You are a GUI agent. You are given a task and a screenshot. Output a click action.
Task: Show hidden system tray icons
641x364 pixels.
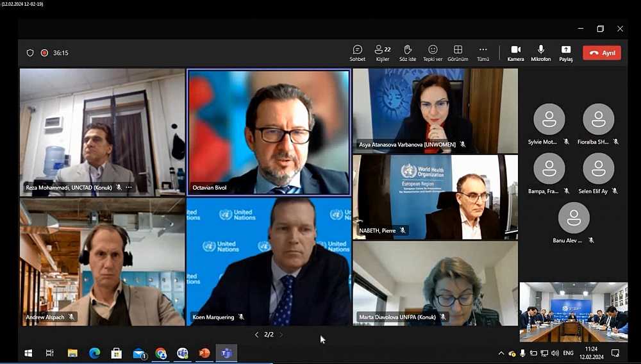(x=501, y=353)
